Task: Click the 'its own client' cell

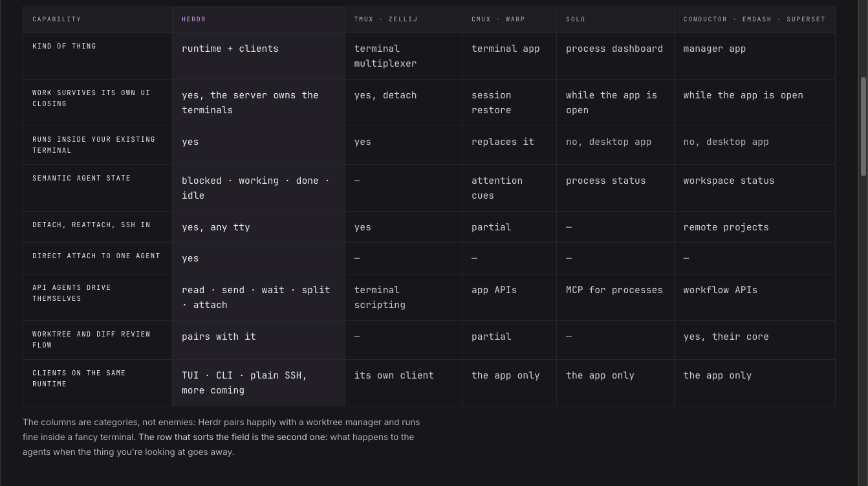Action: [x=403, y=383]
